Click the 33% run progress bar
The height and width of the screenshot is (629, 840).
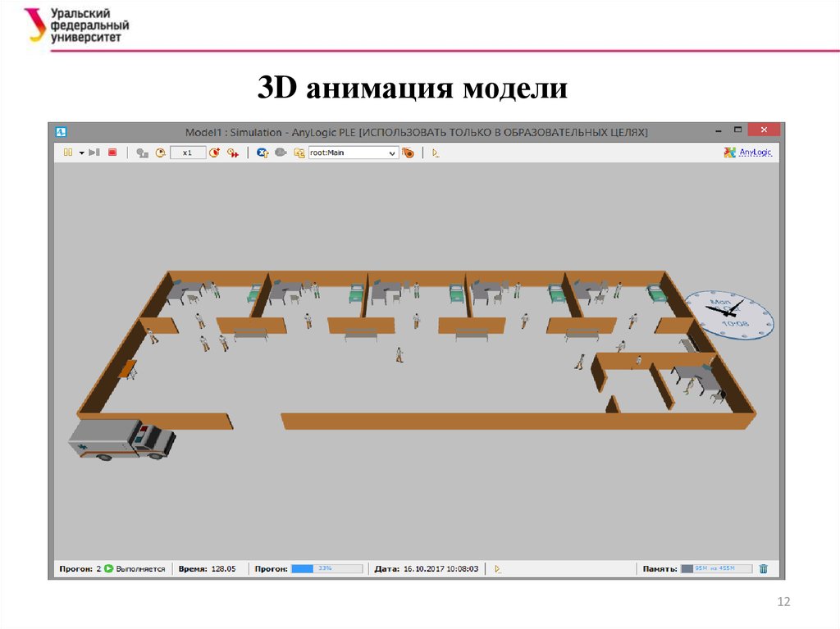pyautogui.click(x=326, y=568)
